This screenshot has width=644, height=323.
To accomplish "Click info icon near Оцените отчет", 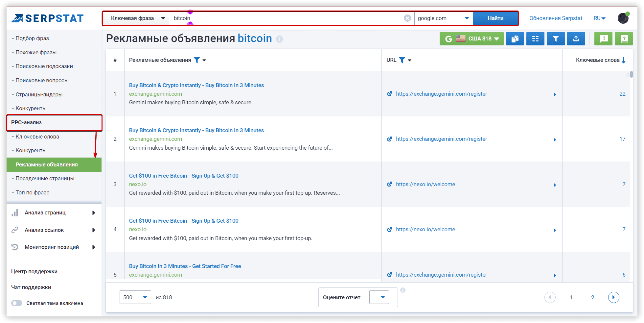I will (x=403, y=290).
